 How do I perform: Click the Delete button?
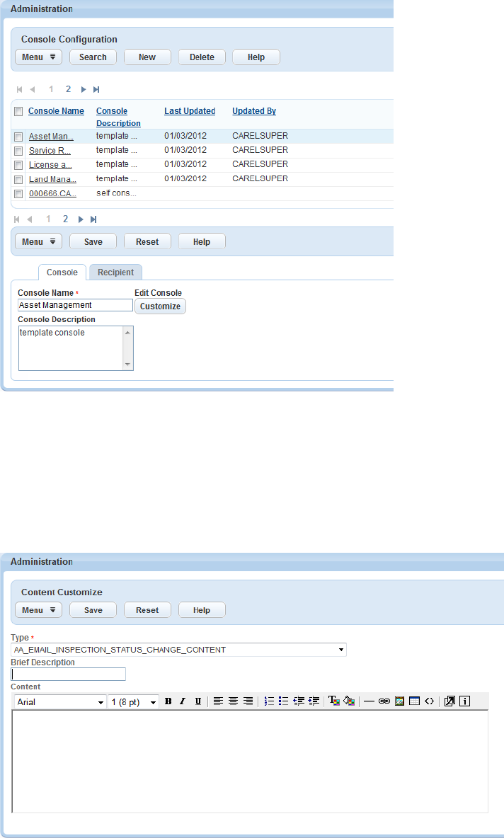click(202, 57)
